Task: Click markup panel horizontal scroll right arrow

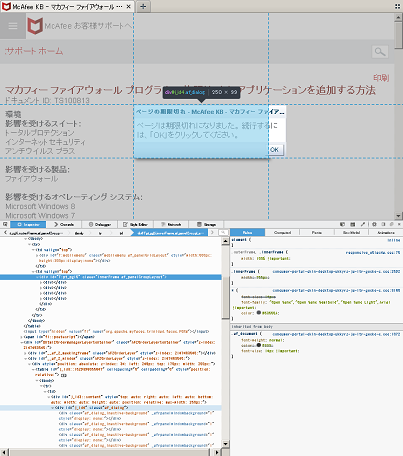Action: 217,452
